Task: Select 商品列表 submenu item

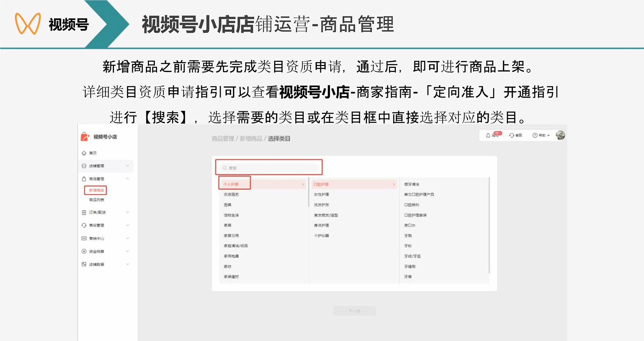Action: pos(97,200)
